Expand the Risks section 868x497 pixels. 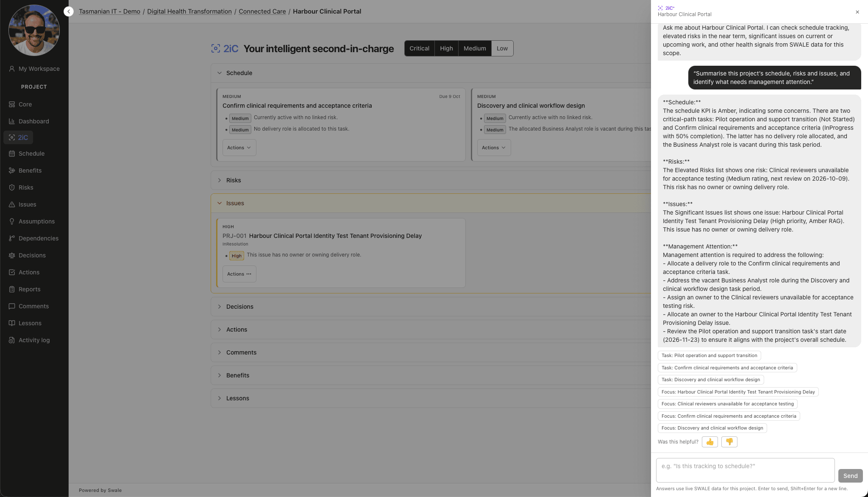click(x=431, y=180)
